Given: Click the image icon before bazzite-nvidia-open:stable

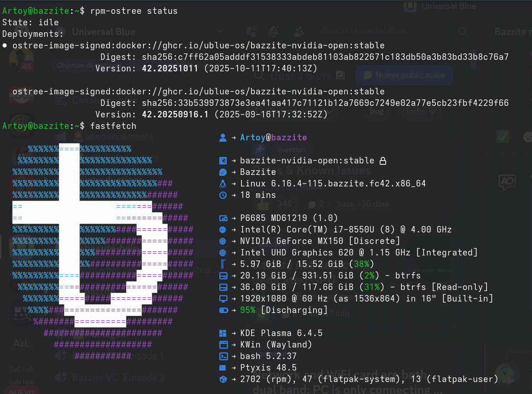Looking at the screenshot, I should (223, 161).
